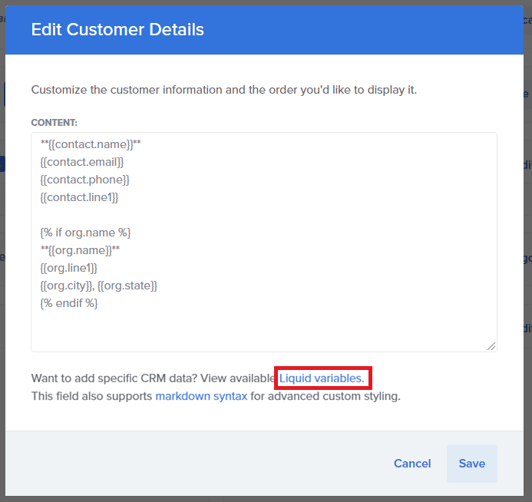Image resolution: width=532 pixels, height=502 pixels.
Task: Click the Edit Customer Details title
Action: click(117, 30)
